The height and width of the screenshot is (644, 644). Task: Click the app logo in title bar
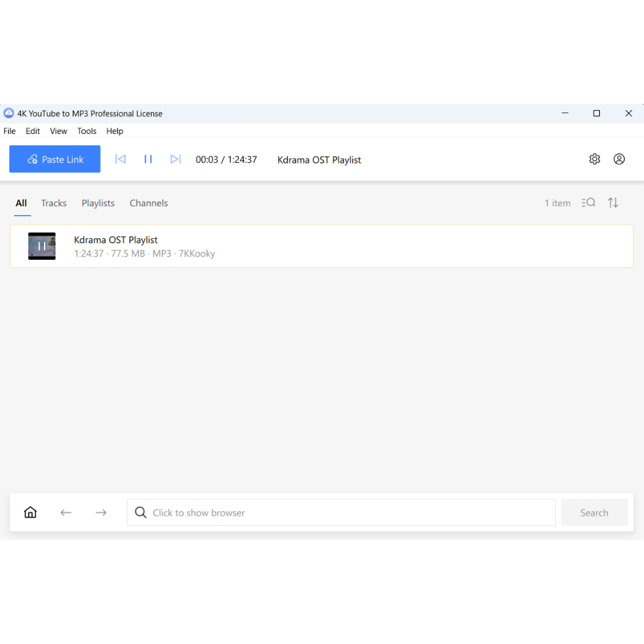tap(9, 113)
